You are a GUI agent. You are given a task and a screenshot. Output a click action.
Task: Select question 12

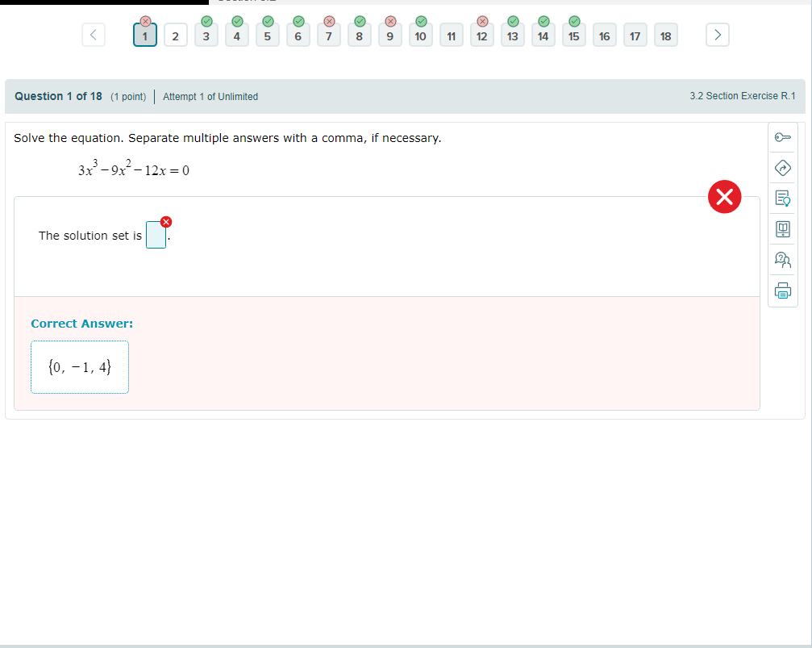[481, 36]
